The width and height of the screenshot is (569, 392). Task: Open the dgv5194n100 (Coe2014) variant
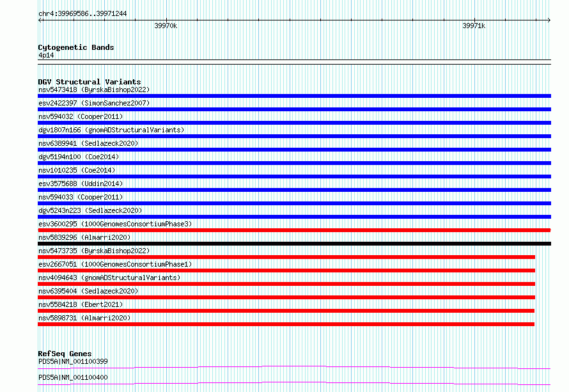click(79, 157)
